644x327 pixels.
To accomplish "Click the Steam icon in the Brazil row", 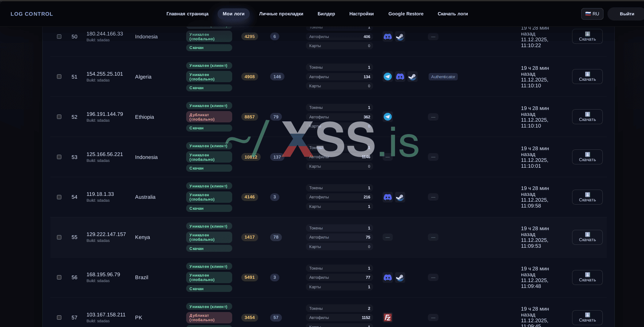I will (400, 278).
